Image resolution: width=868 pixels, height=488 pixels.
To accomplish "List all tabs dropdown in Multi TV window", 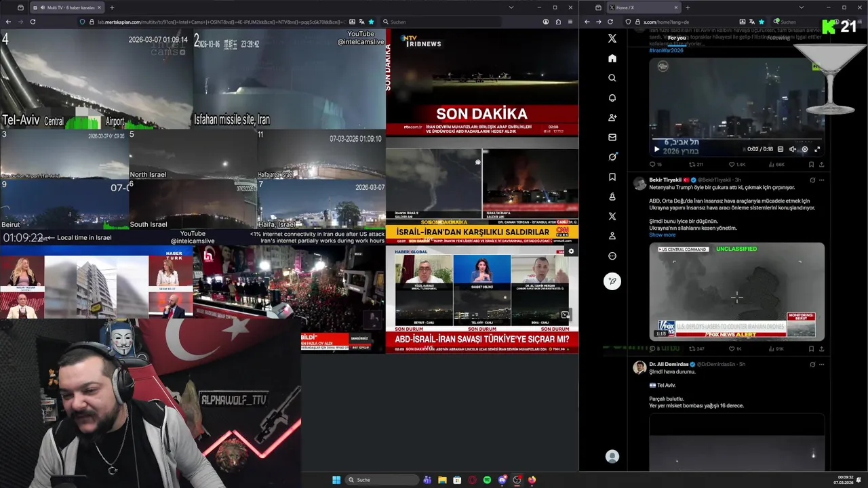I will (511, 7).
